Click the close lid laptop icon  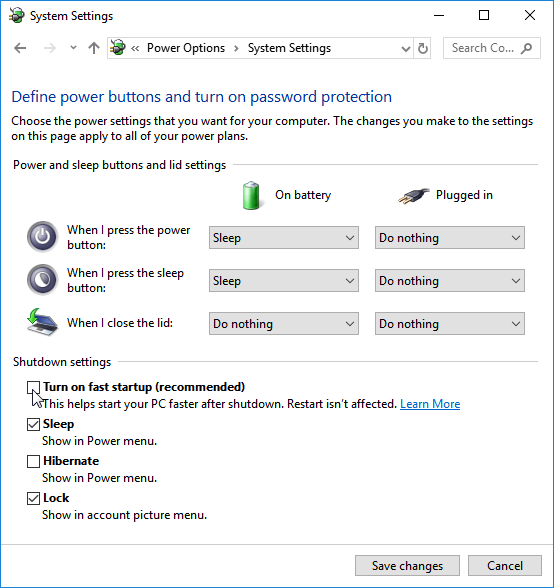click(x=42, y=322)
